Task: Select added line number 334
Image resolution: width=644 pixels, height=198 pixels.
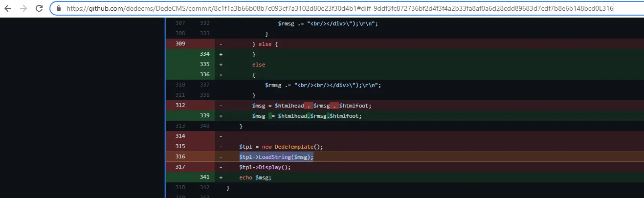Action: tap(204, 54)
